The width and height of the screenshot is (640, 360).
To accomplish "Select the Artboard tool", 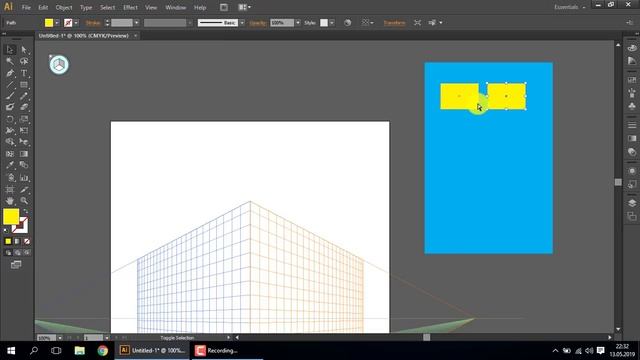I will coord(10,190).
